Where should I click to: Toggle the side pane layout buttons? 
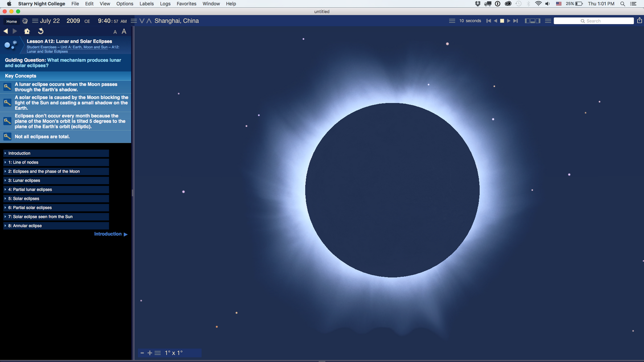[x=533, y=21]
